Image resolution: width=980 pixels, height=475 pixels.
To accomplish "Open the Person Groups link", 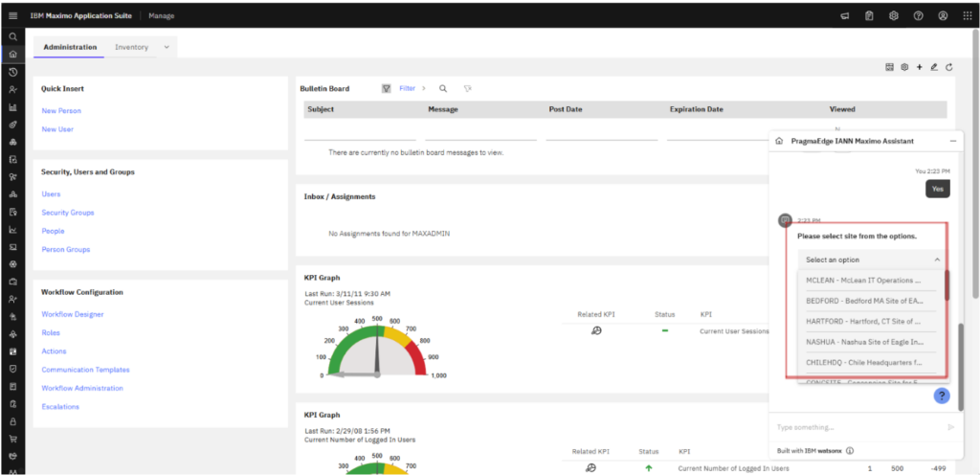I will tap(66, 249).
